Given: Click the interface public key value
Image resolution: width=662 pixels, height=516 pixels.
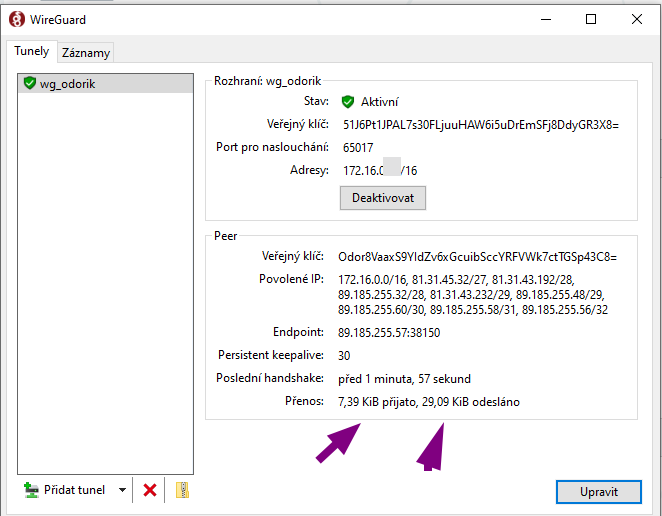Looking at the screenshot, I should [x=481, y=125].
